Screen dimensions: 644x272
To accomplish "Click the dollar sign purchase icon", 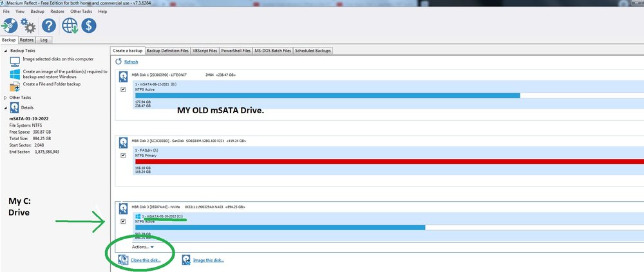I will (88, 26).
